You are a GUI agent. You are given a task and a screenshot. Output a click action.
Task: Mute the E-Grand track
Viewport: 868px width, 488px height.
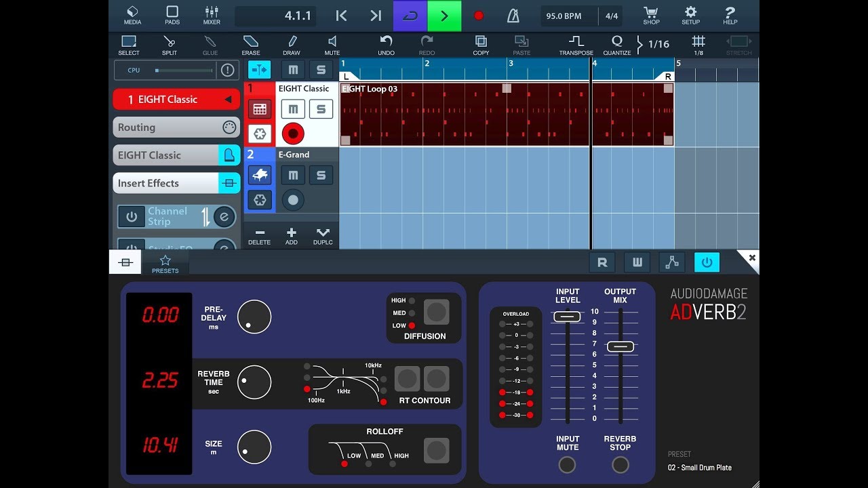(x=293, y=175)
